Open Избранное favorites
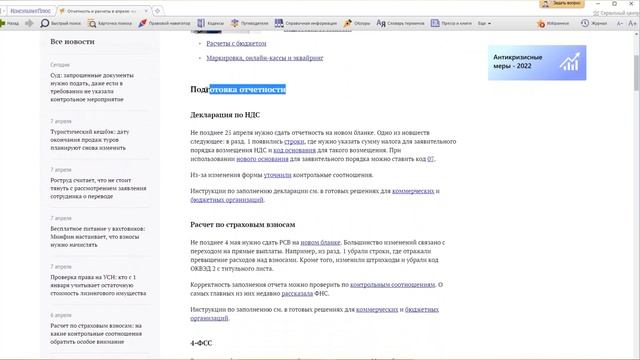 553,23
